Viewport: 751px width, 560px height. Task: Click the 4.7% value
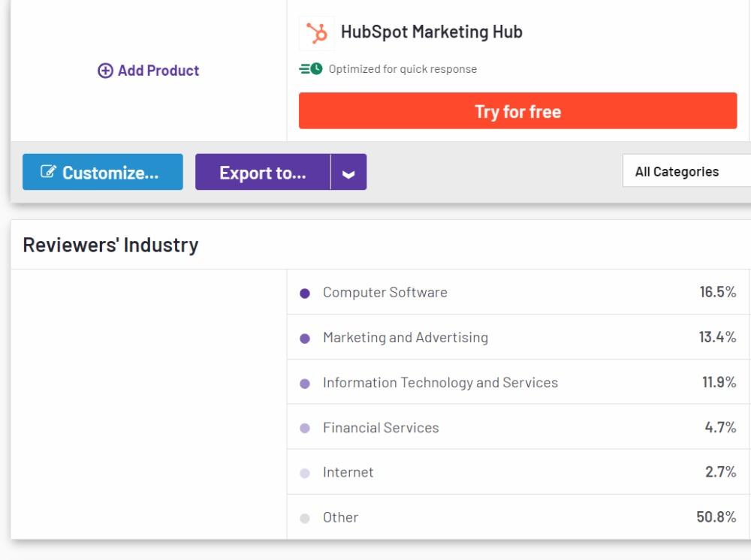(x=720, y=427)
